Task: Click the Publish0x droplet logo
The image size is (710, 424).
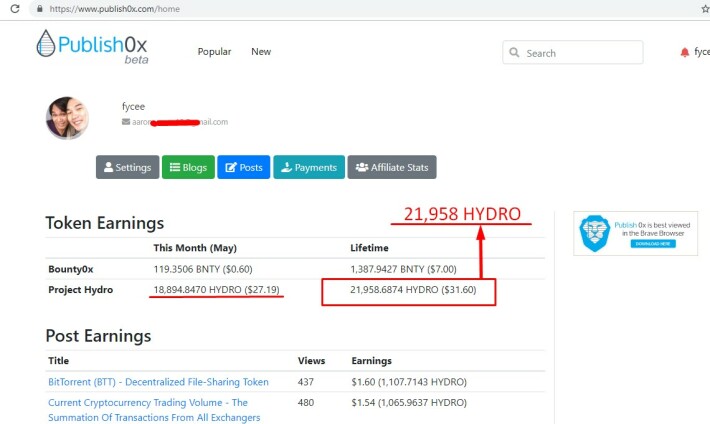Action: (45, 43)
